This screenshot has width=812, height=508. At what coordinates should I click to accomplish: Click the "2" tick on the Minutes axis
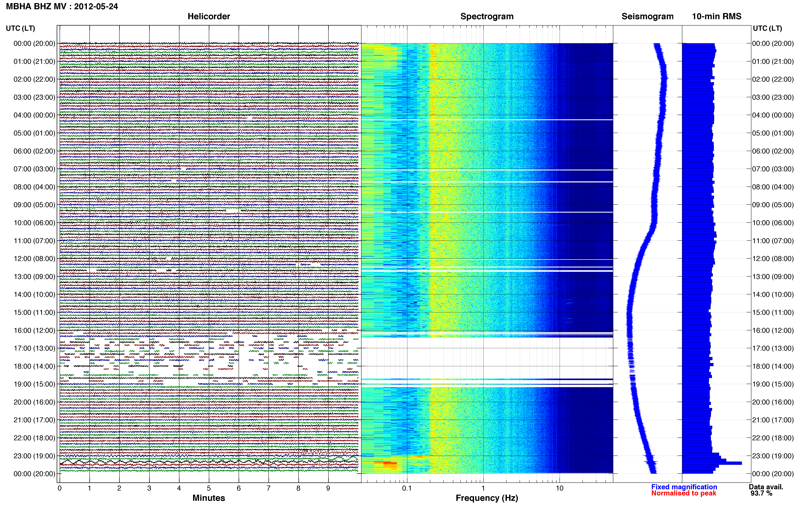pos(119,488)
